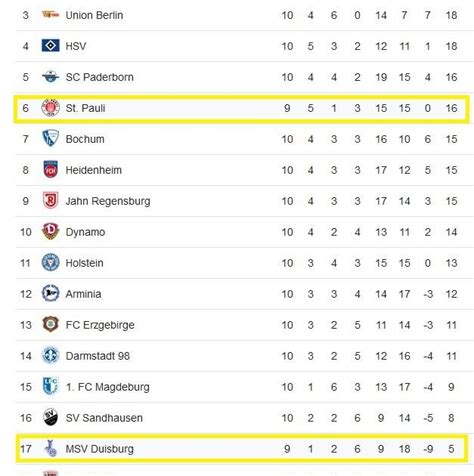Click the 1. FC Magdeburg crest
This screenshot has width=474, height=476.
point(51,386)
